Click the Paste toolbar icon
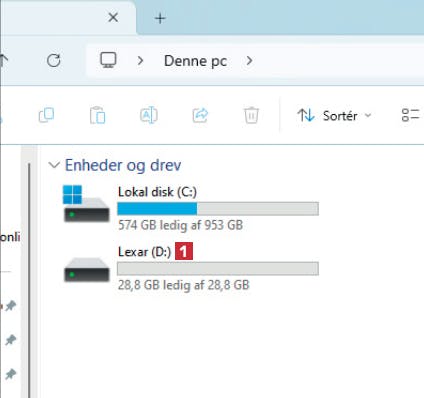Viewport: 424px width, 398px height. click(97, 115)
